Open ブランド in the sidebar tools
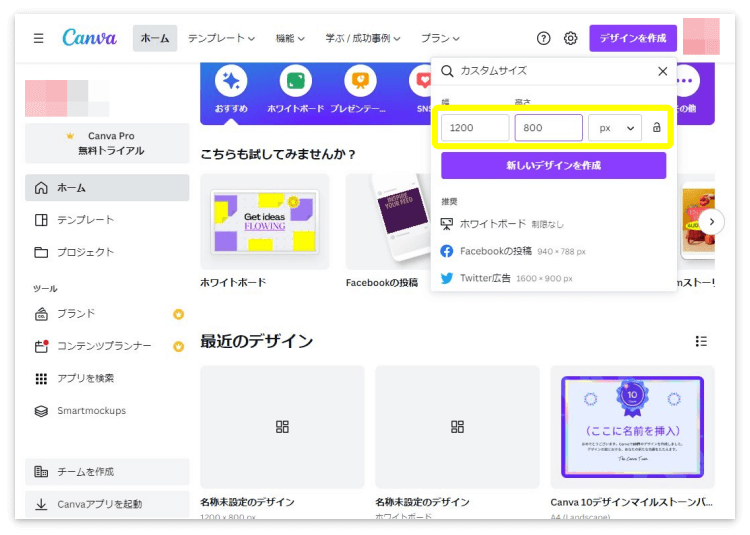This screenshot has width=750, height=535. (107, 314)
